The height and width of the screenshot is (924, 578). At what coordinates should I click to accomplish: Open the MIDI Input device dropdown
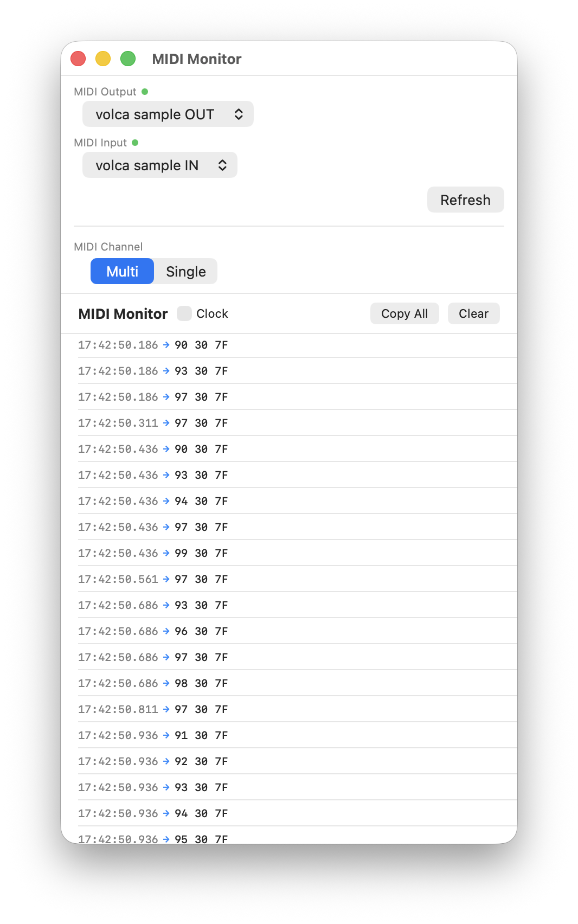[159, 165]
